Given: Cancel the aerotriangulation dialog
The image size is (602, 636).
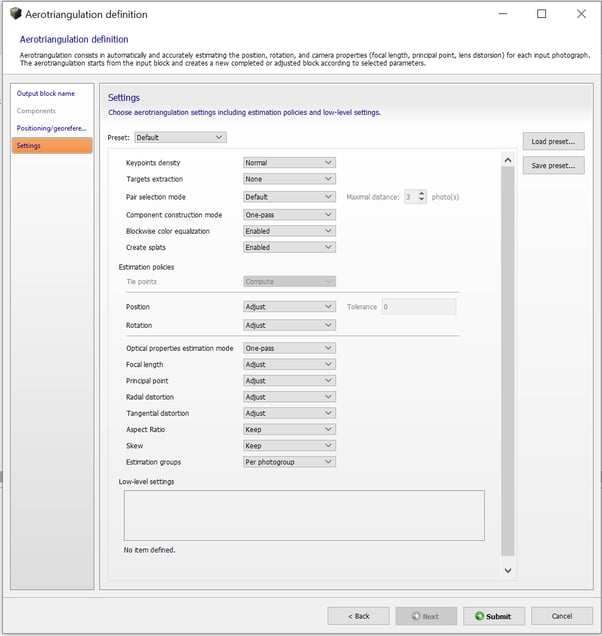Looking at the screenshot, I should click(562, 616).
